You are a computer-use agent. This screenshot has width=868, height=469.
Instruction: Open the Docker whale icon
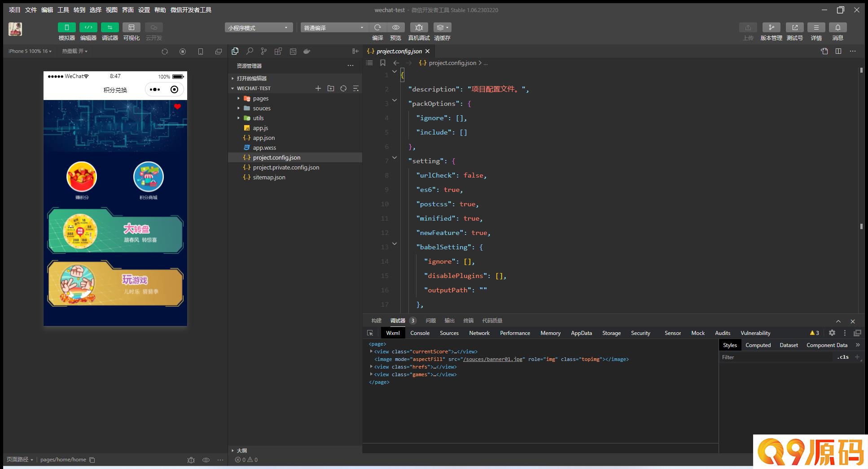pos(307,51)
